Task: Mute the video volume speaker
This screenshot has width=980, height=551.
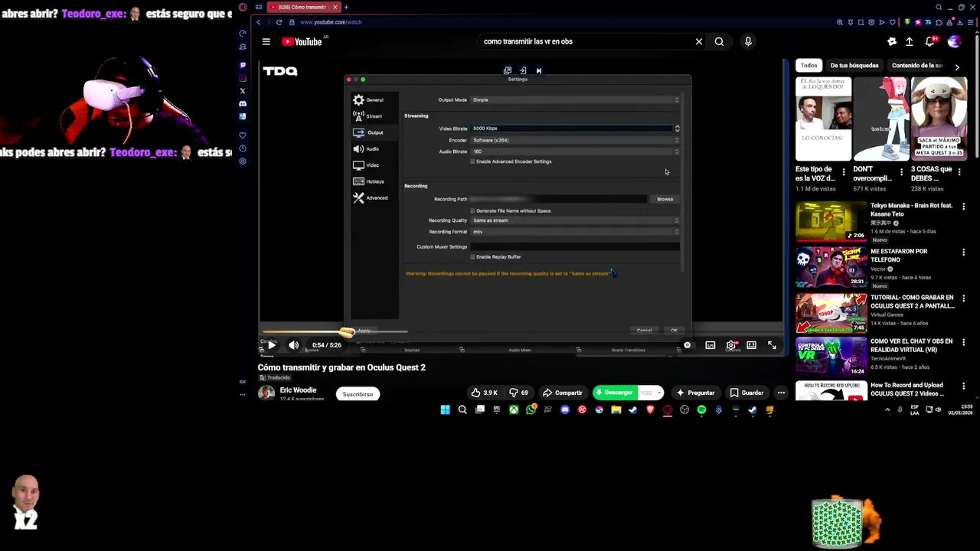Action: [x=293, y=345]
